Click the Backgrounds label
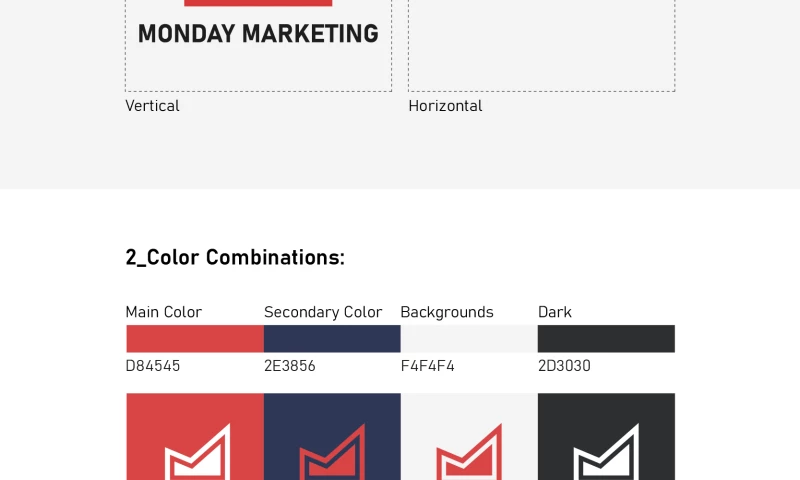Viewport: 800px width, 480px height. coord(447,312)
